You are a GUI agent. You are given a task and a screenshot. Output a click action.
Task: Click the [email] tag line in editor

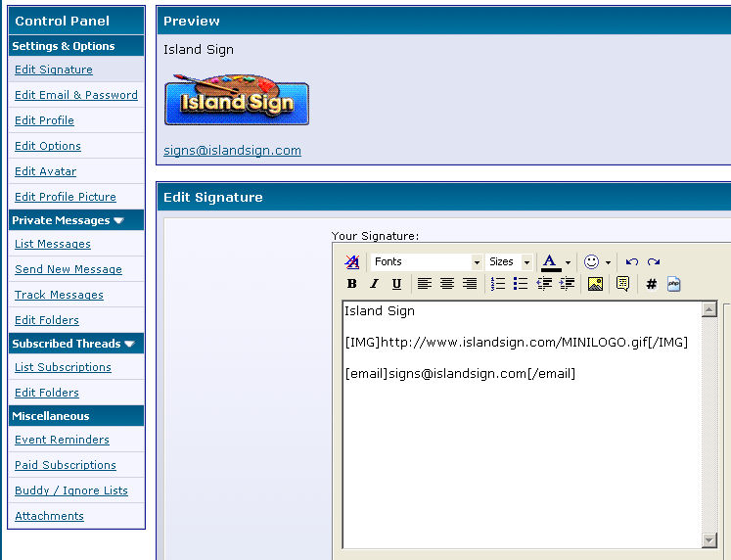pos(460,373)
